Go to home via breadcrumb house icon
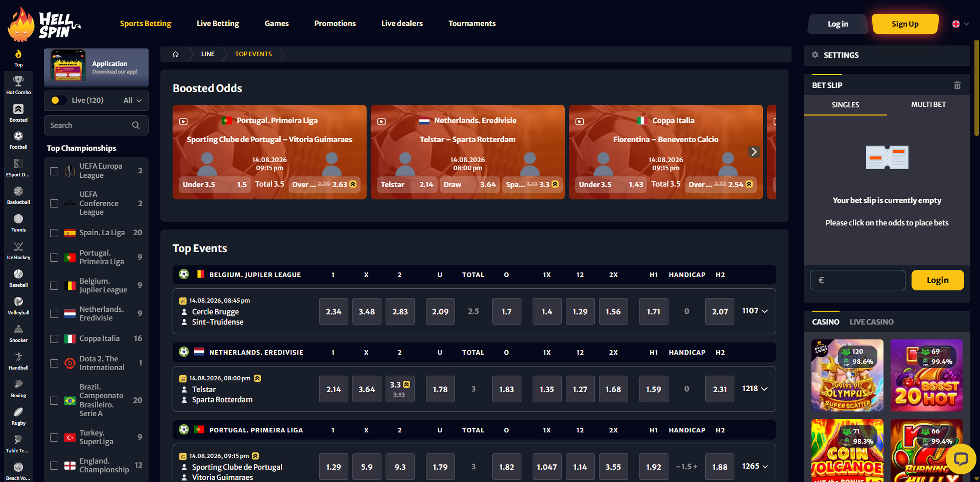980x482 pixels. 175,54
